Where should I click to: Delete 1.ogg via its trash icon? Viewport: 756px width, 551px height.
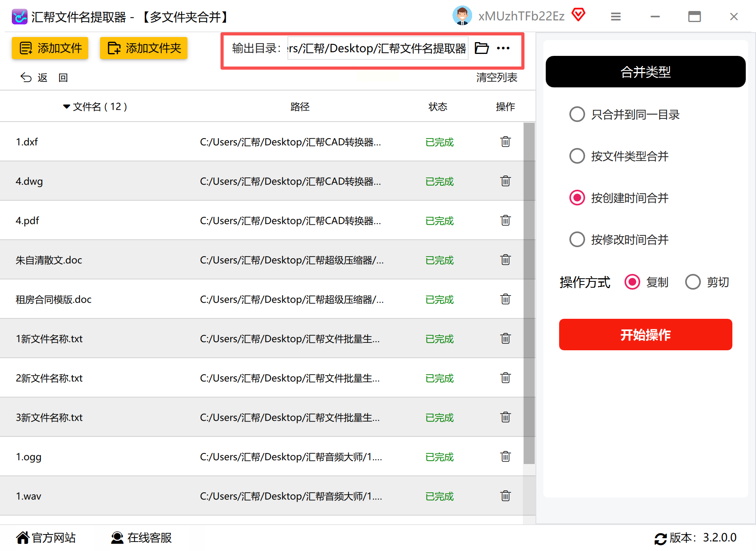tap(506, 457)
